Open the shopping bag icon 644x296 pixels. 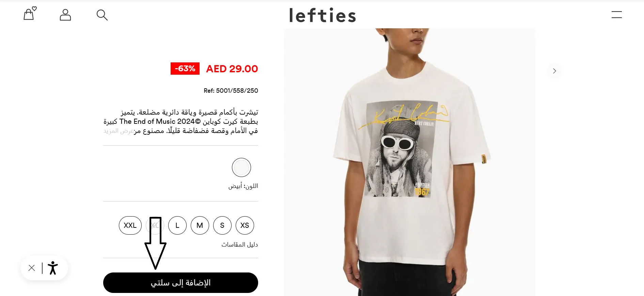coord(29,14)
